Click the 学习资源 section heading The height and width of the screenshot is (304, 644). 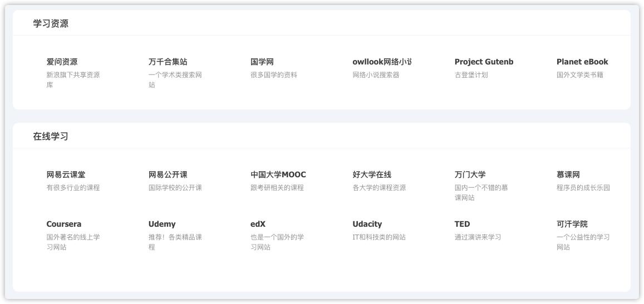51,23
